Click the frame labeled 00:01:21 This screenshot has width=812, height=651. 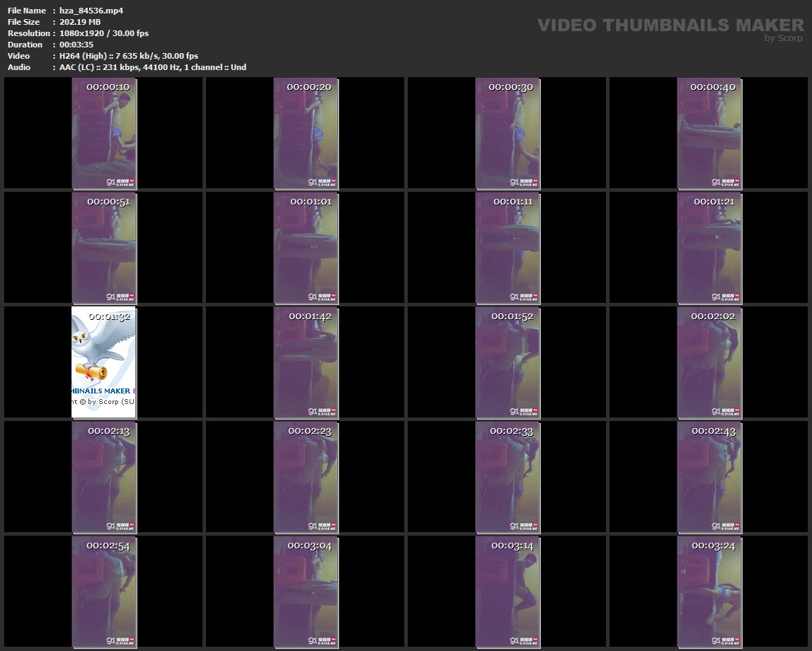[x=709, y=248]
